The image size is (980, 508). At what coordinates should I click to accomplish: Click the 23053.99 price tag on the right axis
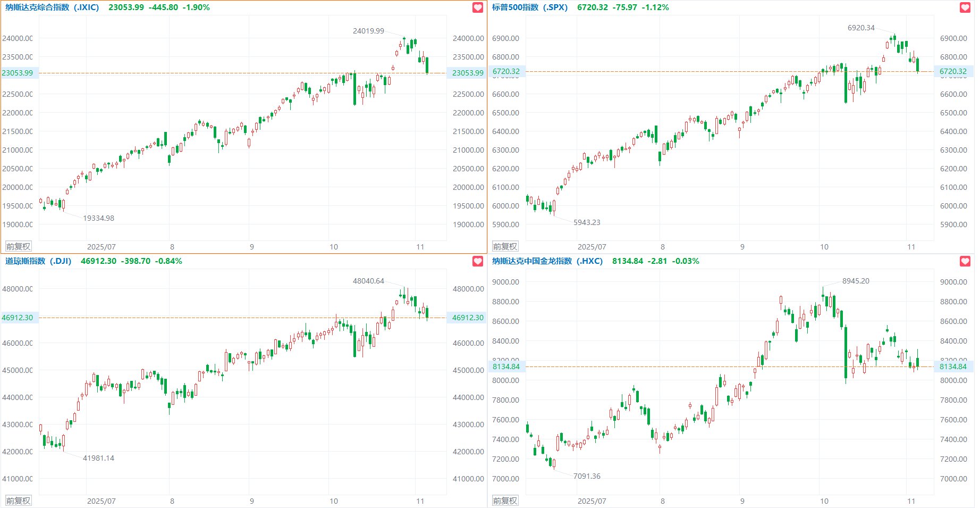tap(468, 73)
